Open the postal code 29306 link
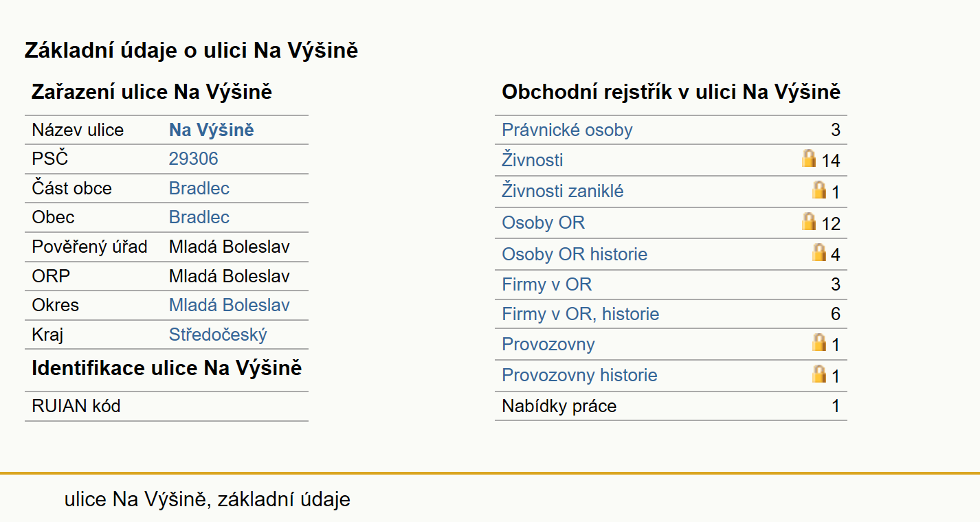 (194, 159)
